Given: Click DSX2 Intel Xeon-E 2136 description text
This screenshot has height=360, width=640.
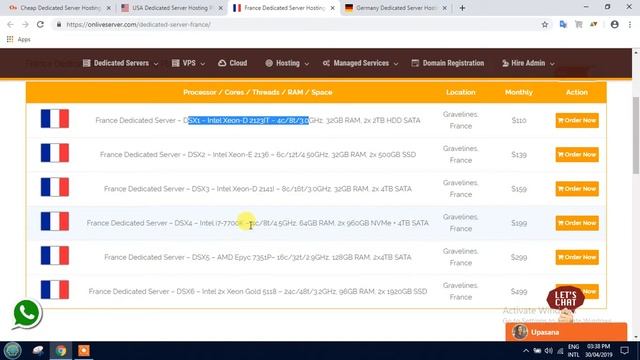Looking at the screenshot, I should click(258, 155).
